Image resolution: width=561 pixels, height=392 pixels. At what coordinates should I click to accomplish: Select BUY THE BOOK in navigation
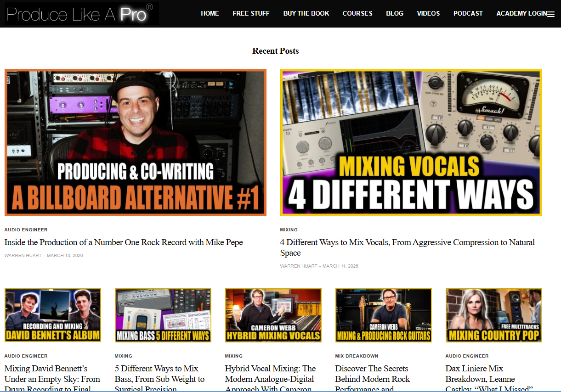tap(306, 13)
